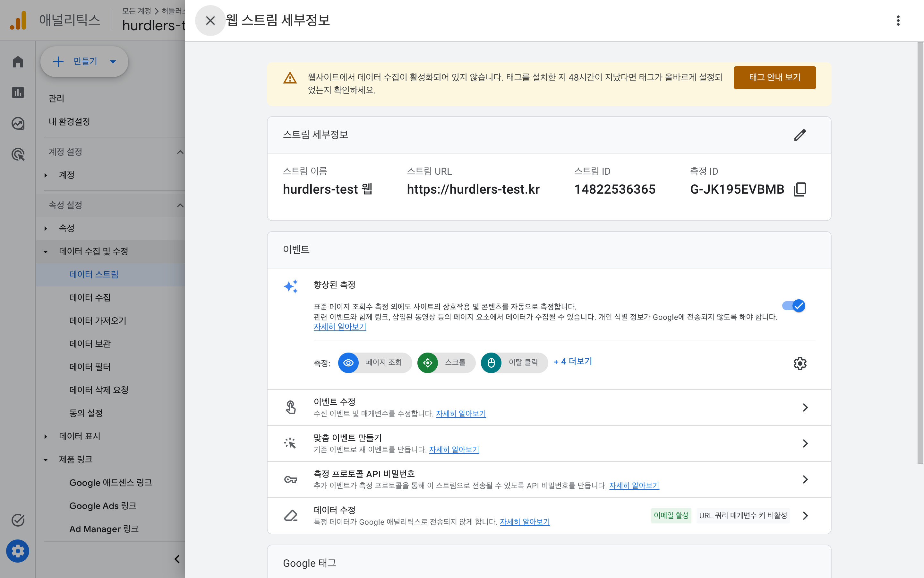Open 자세히 알아보기 under enhanced measurement
This screenshot has height=578, width=924.
[x=340, y=327]
